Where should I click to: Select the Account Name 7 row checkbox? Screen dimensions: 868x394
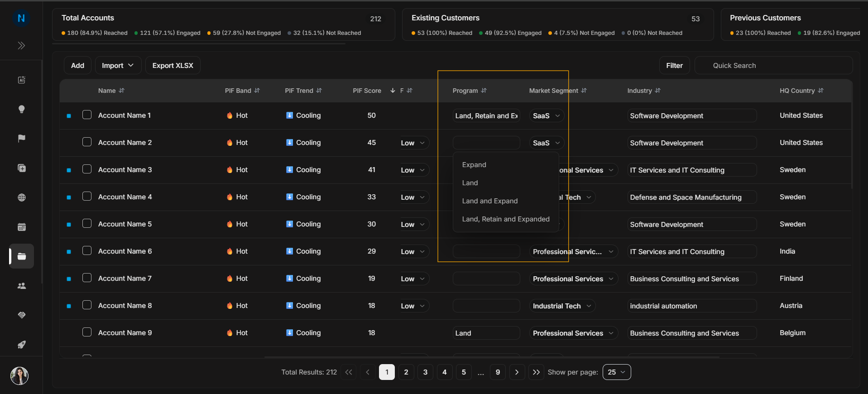(x=87, y=278)
